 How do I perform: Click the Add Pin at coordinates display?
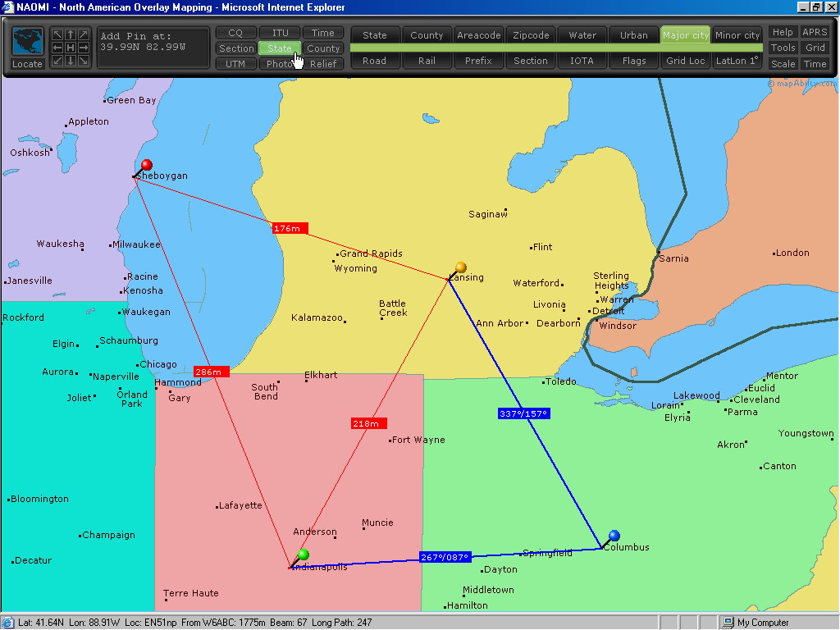153,48
